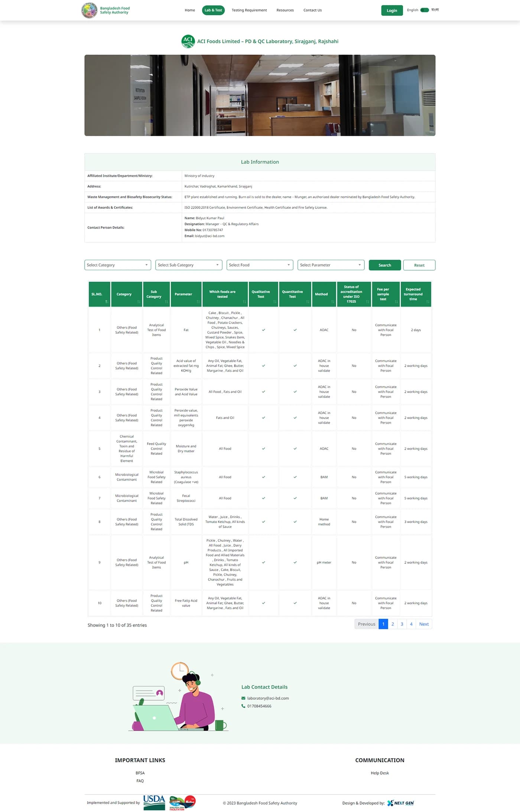
Task: Click the laboratory@aci-bd.com email address
Action: click(x=268, y=698)
